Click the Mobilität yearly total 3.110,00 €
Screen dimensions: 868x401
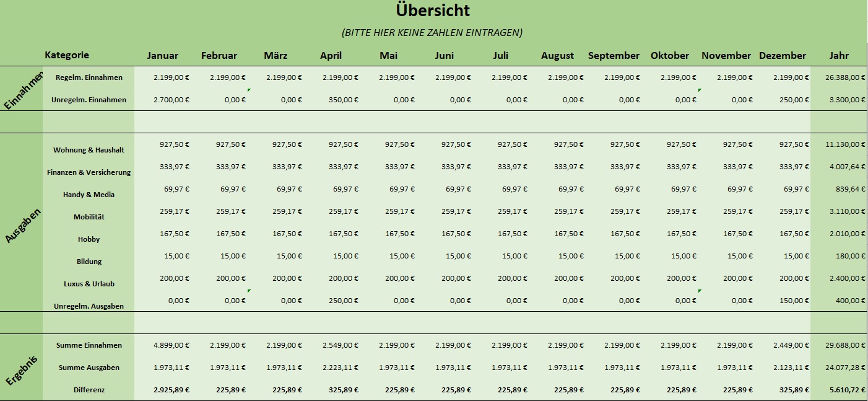[x=845, y=211]
